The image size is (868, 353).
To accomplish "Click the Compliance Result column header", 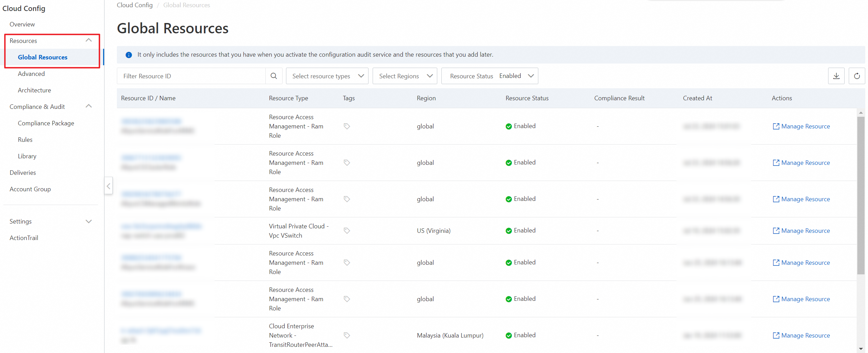I will [x=619, y=98].
